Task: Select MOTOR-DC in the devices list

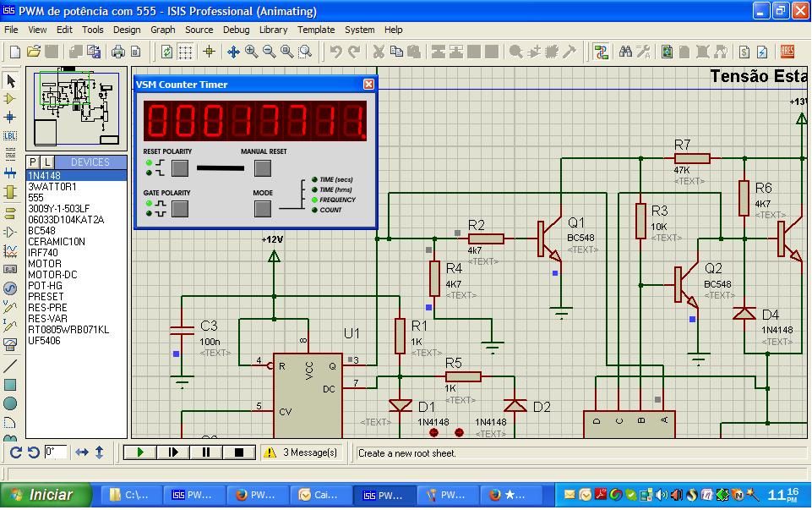Action: tap(77, 275)
